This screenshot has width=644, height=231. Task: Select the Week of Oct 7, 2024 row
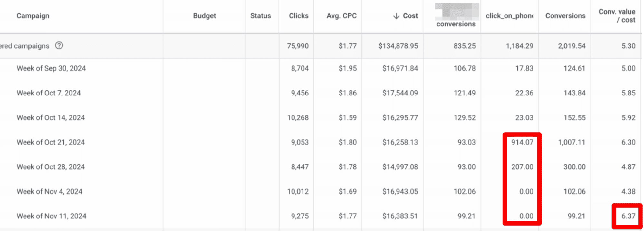point(49,93)
